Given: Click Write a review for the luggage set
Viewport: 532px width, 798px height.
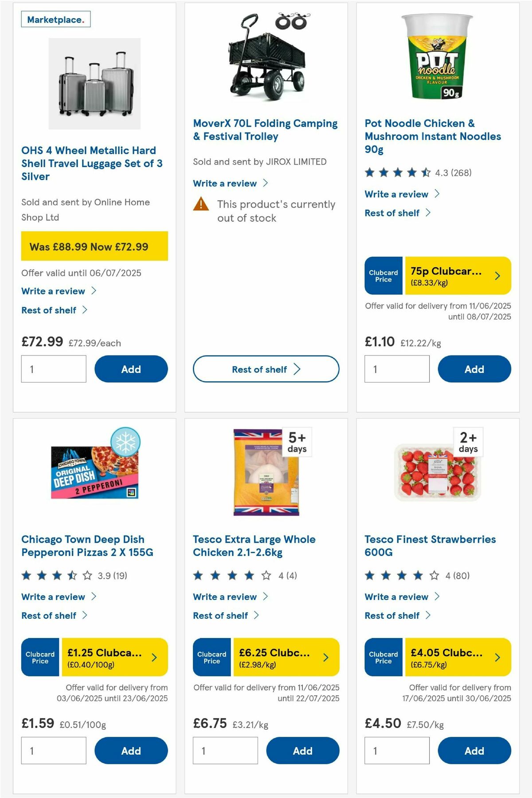Looking at the screenshot, I should (53, 291).
